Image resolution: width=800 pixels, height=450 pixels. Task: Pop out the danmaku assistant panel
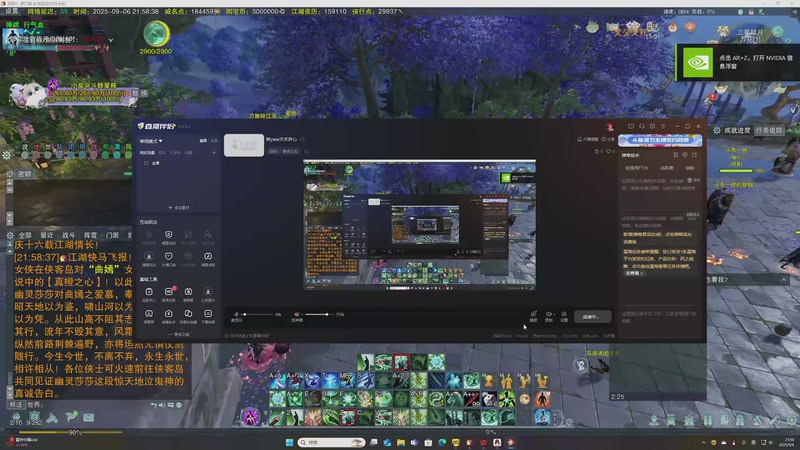(694, 155)
